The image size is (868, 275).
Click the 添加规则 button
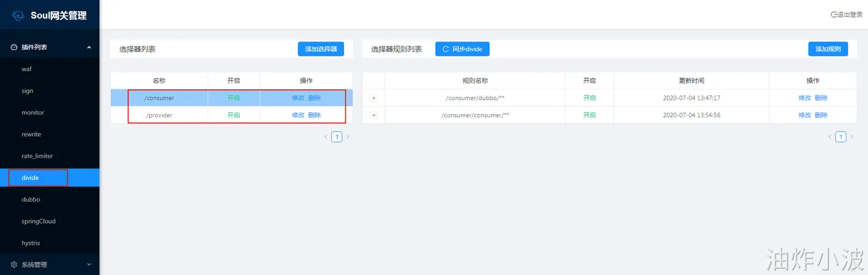pyautogui.click(x=828, y=48)
